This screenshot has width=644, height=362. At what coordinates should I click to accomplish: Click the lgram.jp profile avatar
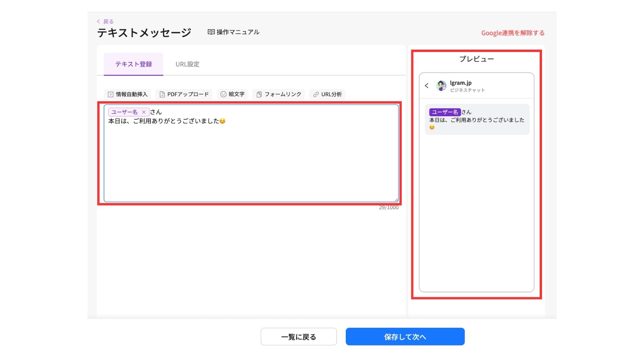[441, 86]
